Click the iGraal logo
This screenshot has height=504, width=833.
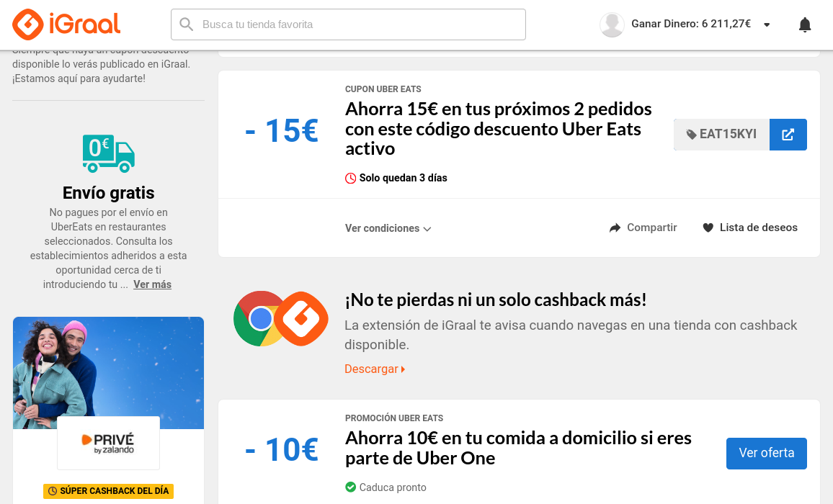[x=66, y=24]
